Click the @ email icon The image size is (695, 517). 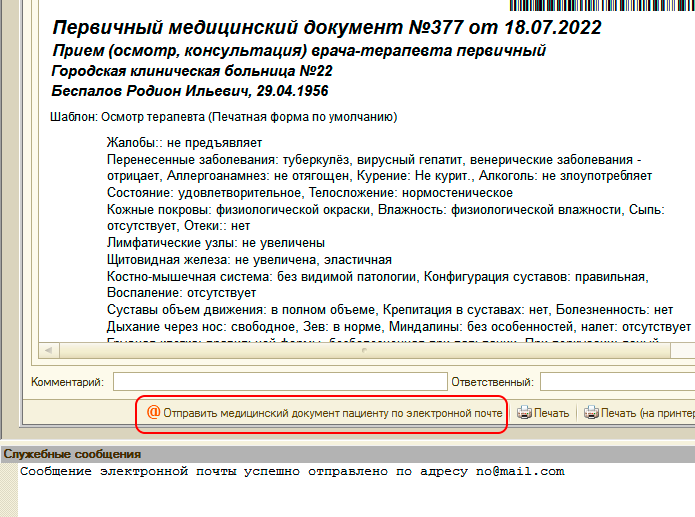(x=154, y=413)
